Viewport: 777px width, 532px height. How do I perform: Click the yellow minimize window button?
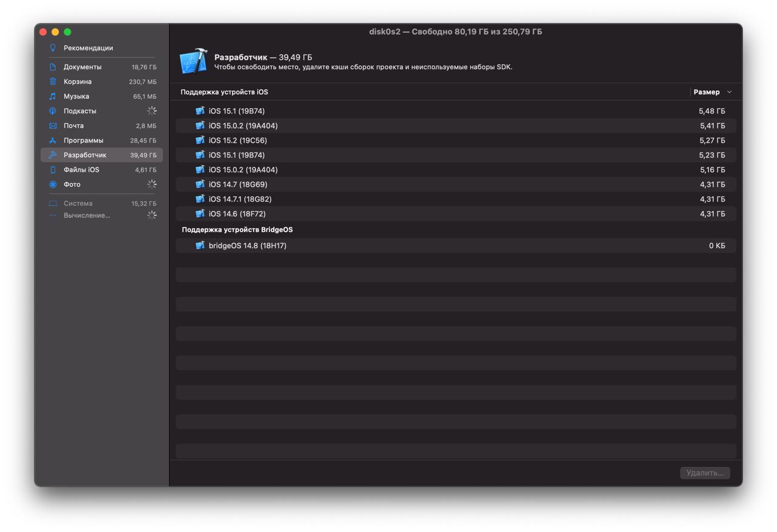[55, 32]
